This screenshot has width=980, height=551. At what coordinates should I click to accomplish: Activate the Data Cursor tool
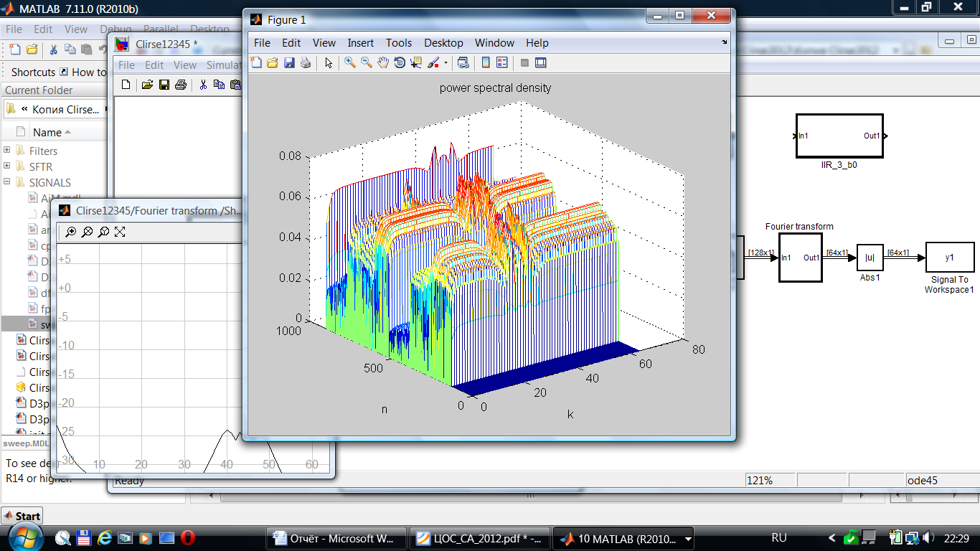point(416,63)
